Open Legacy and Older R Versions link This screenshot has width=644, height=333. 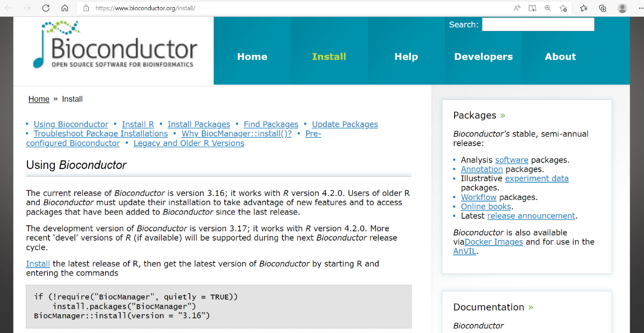tap(189, 143)
